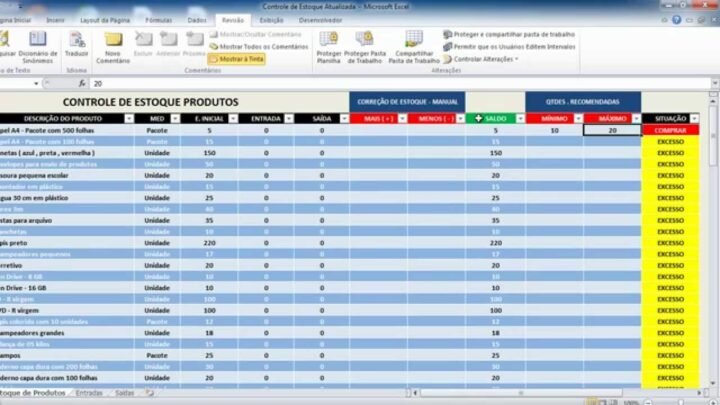Viewport: 720px width, 405px height.
Task: Click Proteger Planilha icon
Action: click(328, 44)
